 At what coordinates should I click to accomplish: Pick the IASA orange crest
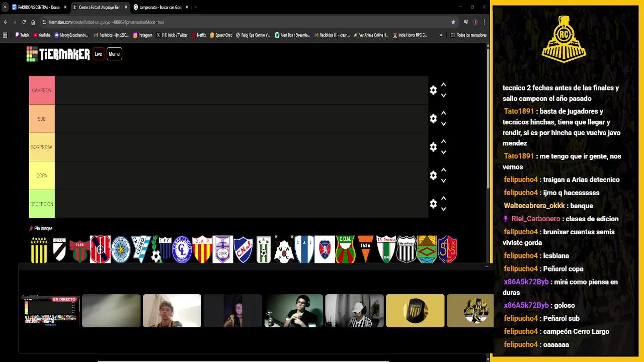point(366,249)
